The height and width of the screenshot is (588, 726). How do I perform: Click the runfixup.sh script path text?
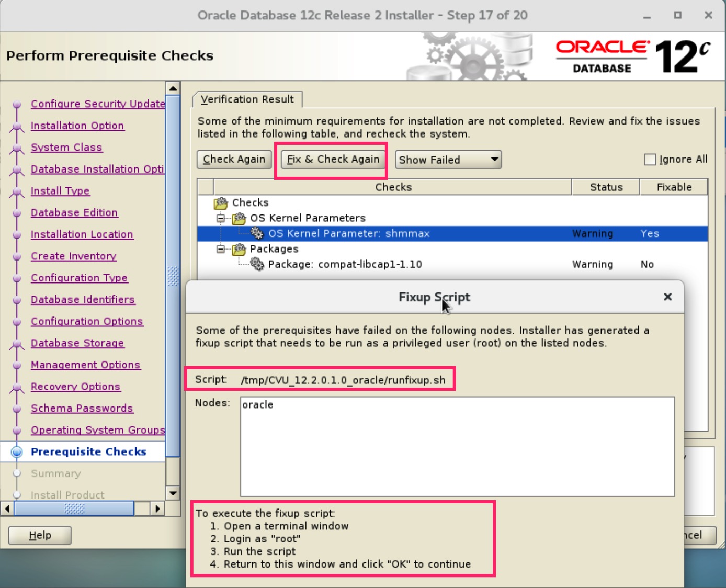[x=343, y=380]
